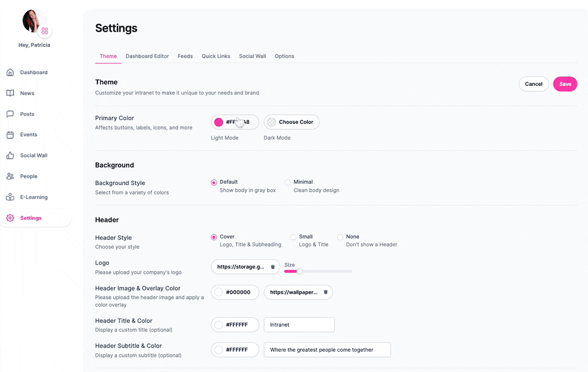Open the Dashboard from the sidebar
The height and width of the screenshot is (372, 588).
click(29, 72)
